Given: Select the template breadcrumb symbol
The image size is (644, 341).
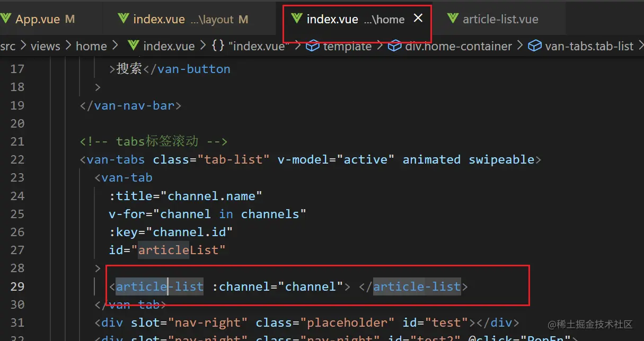Looking at the screenshot, I should tap(347, 46).
